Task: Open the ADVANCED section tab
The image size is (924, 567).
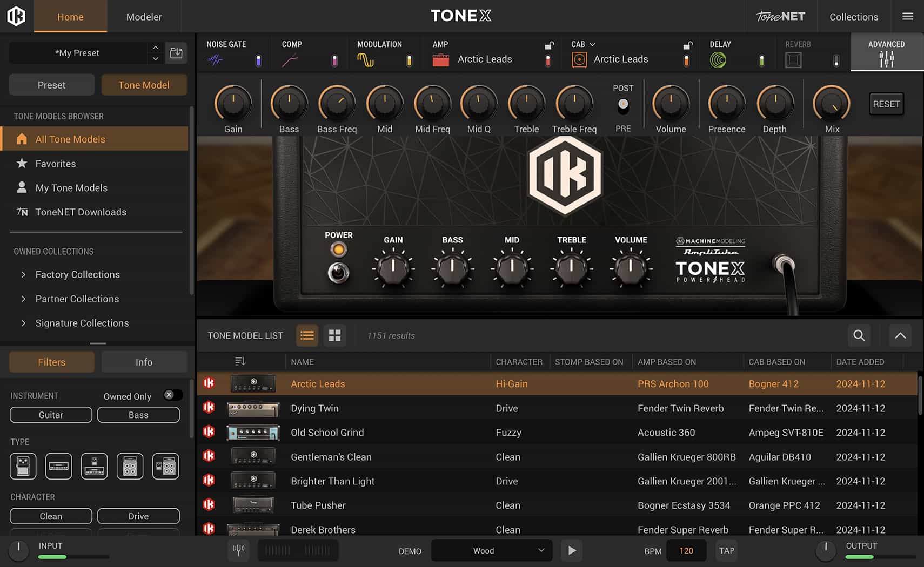Action: pyautogui.click(x=886, y=52)
